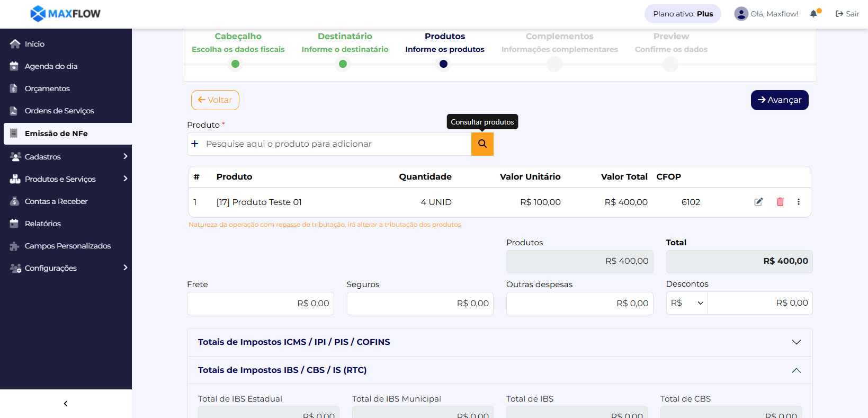Open Contas a Receber

[x=56, y=201]
